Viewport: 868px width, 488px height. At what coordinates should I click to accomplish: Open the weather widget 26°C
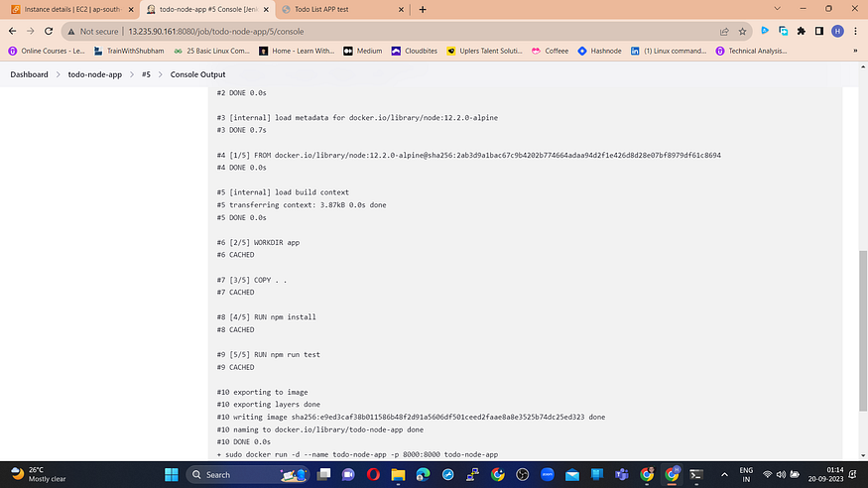pos(39,475)
